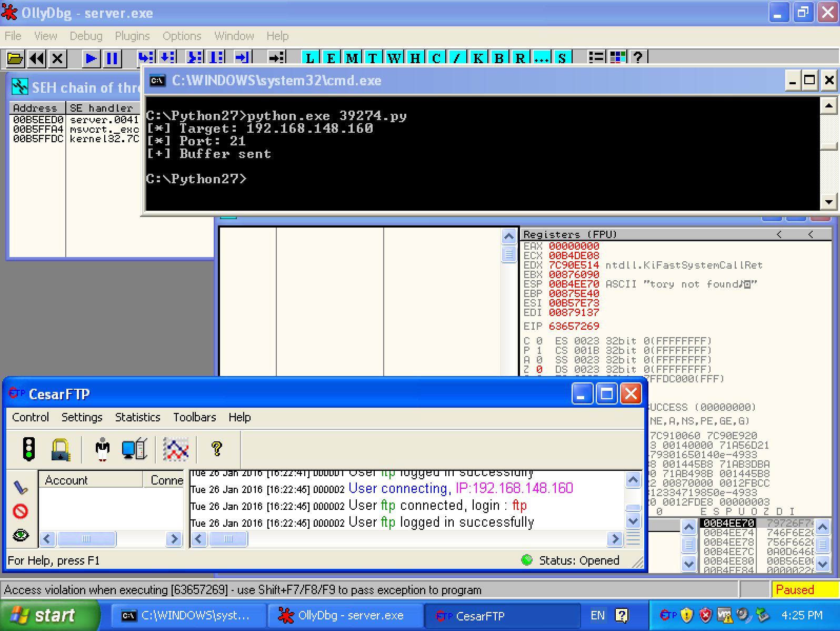
Task: Open Appearance options colored grid icon
Action: (617, 57)
